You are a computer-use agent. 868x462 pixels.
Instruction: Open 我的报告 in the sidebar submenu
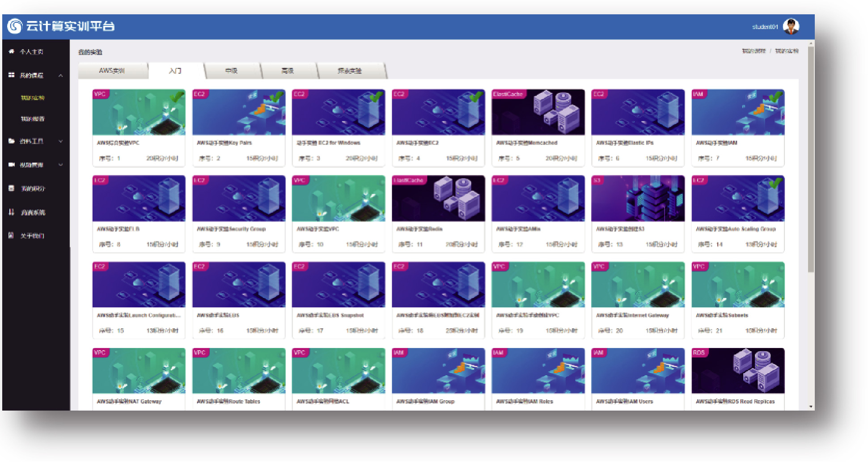[x=33, y=119]
